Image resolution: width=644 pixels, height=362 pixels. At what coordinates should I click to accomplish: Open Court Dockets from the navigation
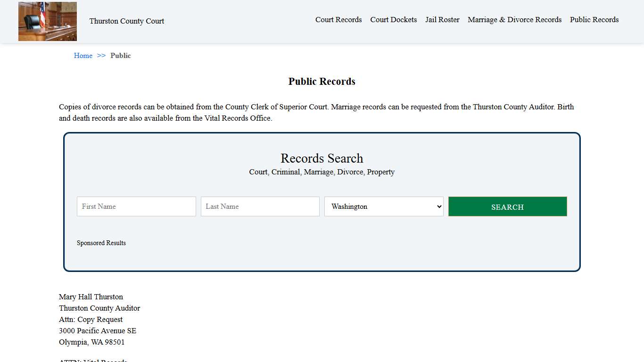point(393,19)
